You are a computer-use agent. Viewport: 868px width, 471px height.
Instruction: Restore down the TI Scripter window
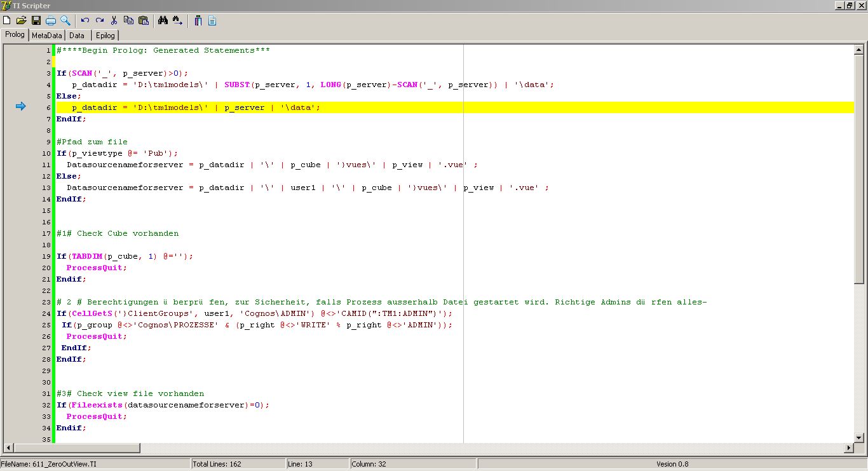[850, 5]
